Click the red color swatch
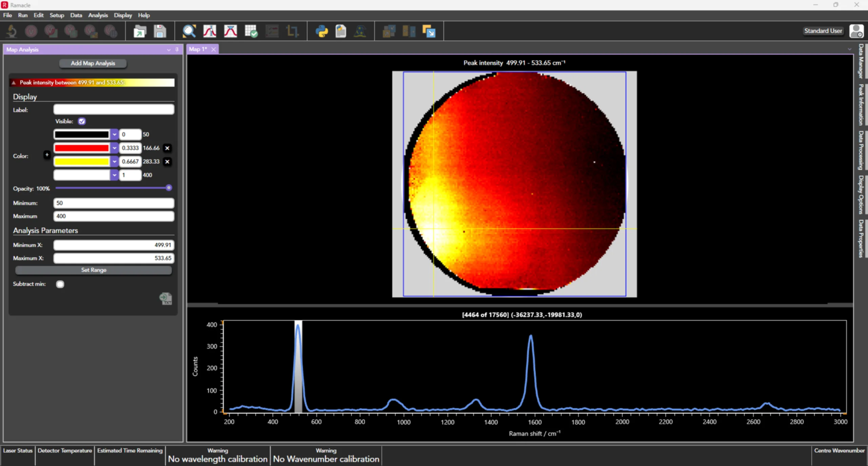 click(82, 148)
